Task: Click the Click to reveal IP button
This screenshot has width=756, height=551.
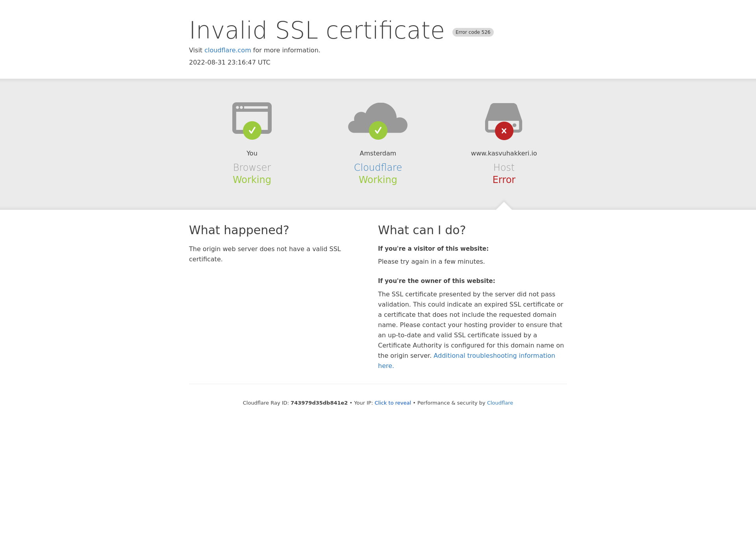Action: pos(393,403)
